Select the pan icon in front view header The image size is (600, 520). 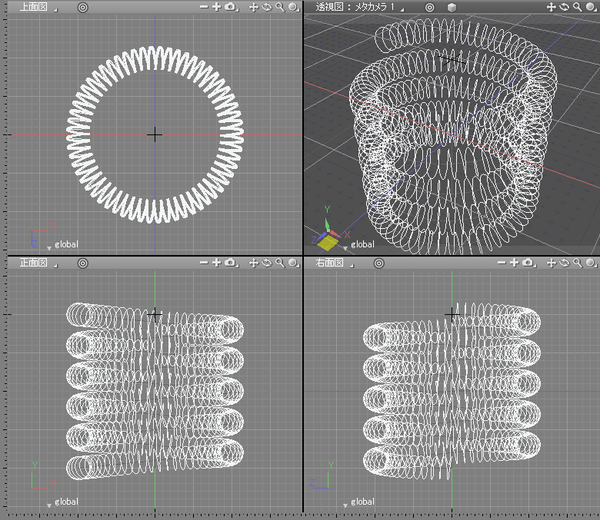[x=253, y=263]
